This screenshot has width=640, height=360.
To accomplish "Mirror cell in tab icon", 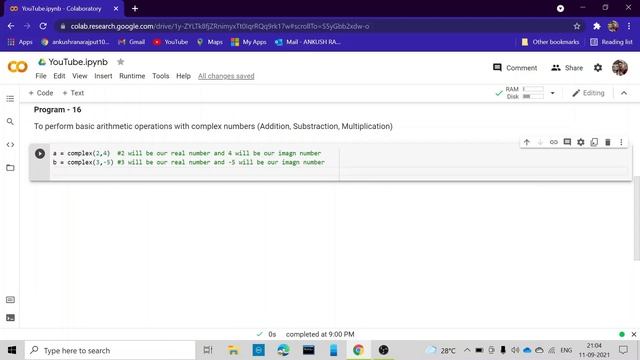I will [594, 142].
